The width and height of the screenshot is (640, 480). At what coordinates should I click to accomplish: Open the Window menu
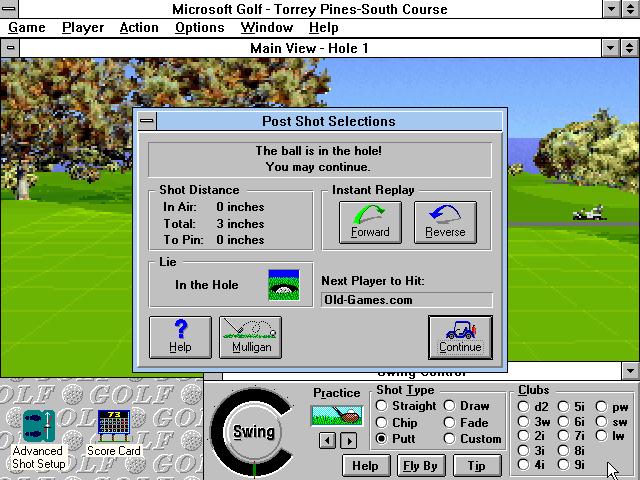(267, 28)
